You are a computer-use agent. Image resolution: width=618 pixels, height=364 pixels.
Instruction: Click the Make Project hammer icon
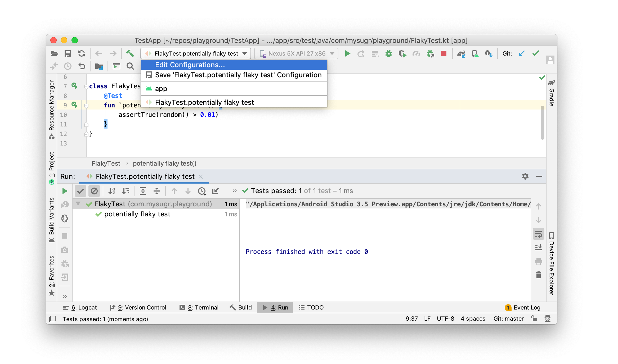(x=130, y=53)
